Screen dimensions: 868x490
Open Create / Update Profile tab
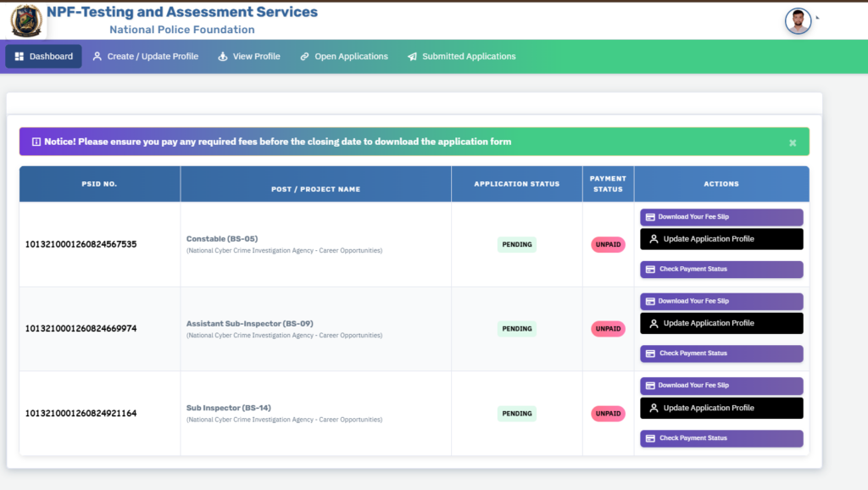point(146,57)
